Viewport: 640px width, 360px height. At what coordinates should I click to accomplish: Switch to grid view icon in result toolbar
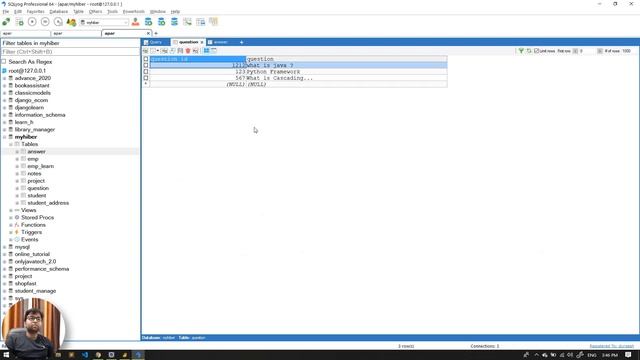pyautogui.click(x=207, y=51)
